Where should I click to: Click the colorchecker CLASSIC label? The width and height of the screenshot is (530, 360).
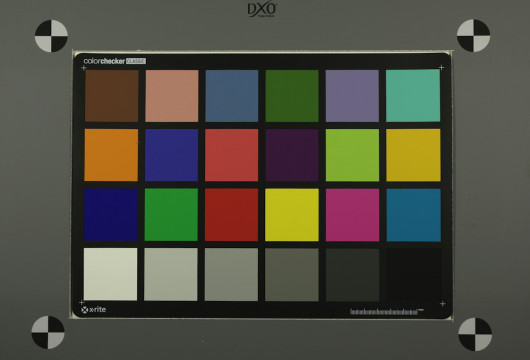[x=115, y=61]
